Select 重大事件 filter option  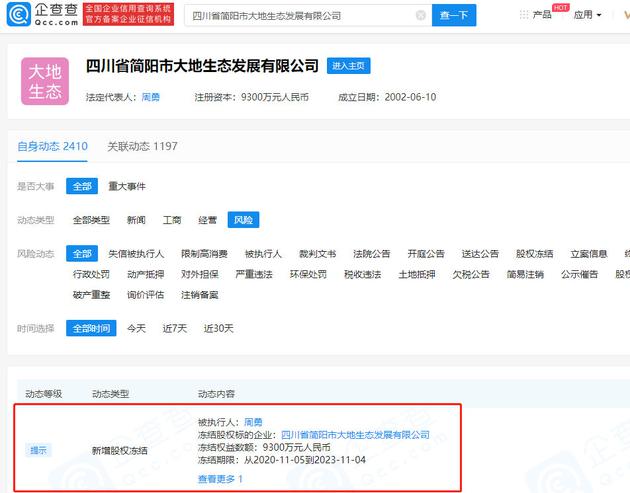coord(126,186)
